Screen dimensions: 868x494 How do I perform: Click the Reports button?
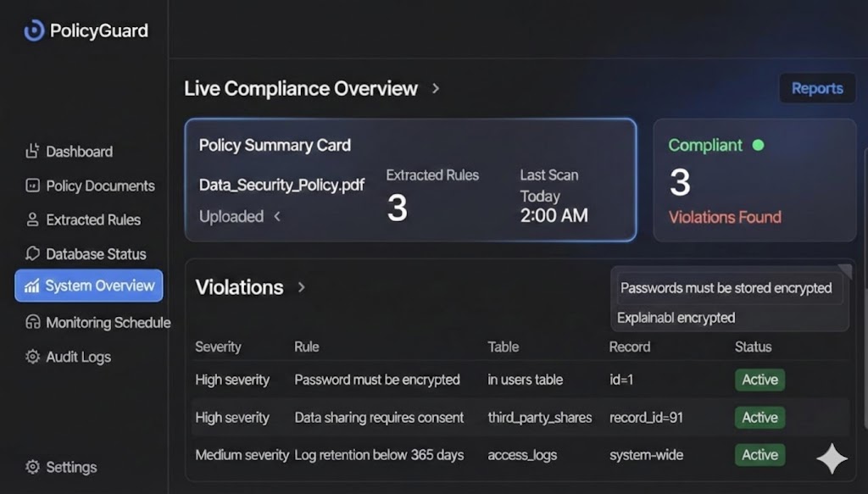point(816,88)
